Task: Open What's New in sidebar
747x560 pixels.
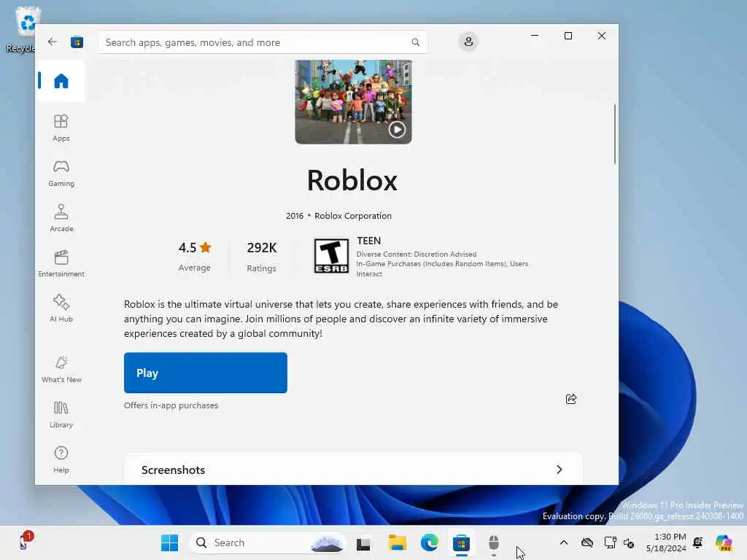Action: tap(61, 369)
